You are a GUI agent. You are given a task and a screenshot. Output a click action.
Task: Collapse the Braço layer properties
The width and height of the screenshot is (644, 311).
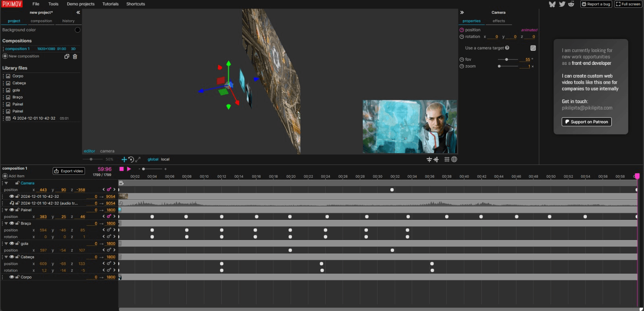(x=6, y=223)
